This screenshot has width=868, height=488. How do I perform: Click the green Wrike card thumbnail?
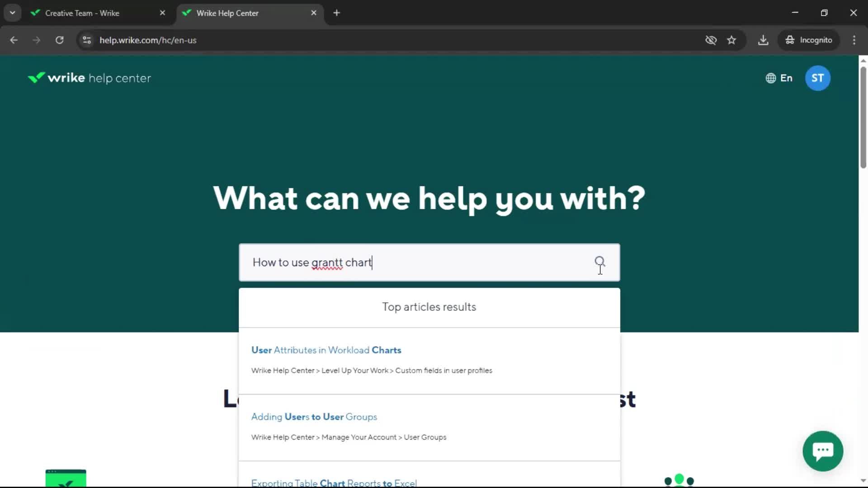(66, 478)
